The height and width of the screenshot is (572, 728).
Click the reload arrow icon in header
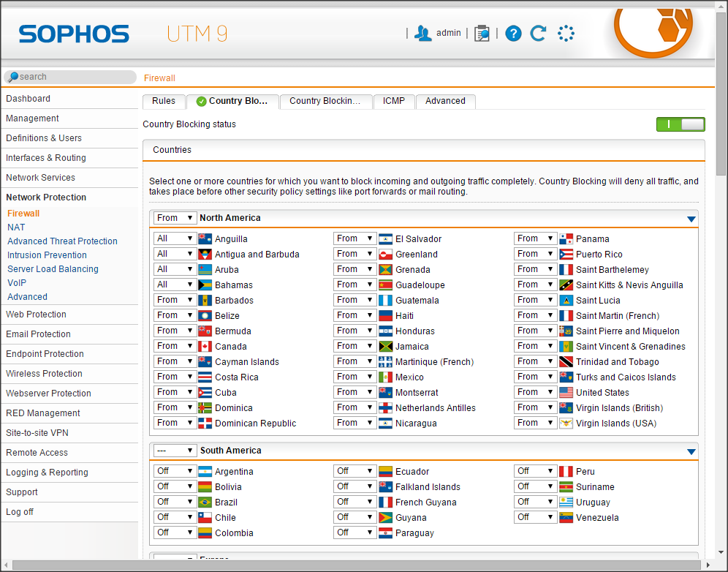(x=538, y=34)
